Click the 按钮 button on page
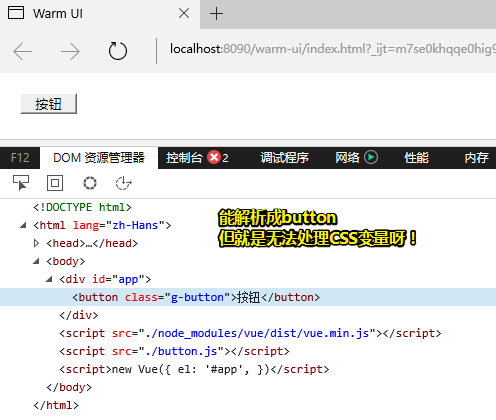496x420 pixels. (x=49, y=104)
